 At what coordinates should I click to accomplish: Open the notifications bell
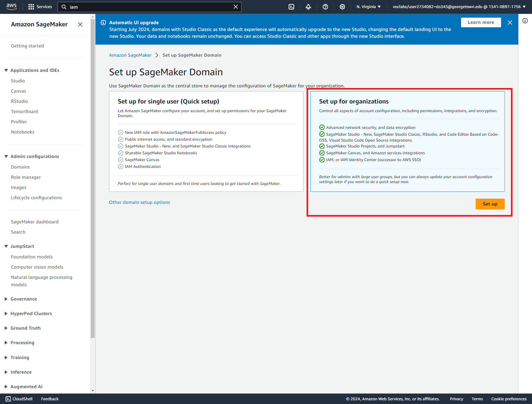[308, 7]
